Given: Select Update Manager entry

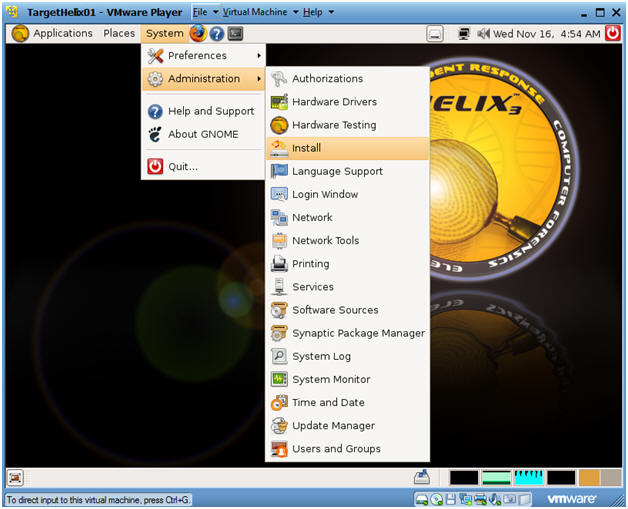Looking at the screenshot, I should 347,426.
